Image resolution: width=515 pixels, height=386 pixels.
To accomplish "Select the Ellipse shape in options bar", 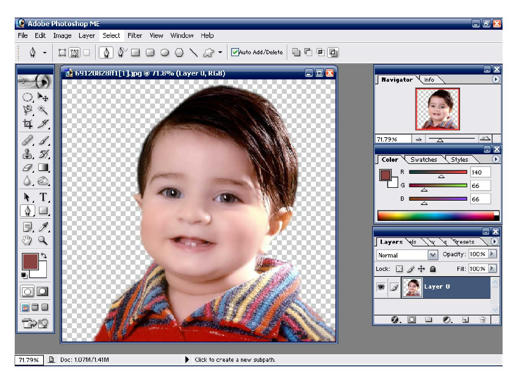I will point(165,52).
